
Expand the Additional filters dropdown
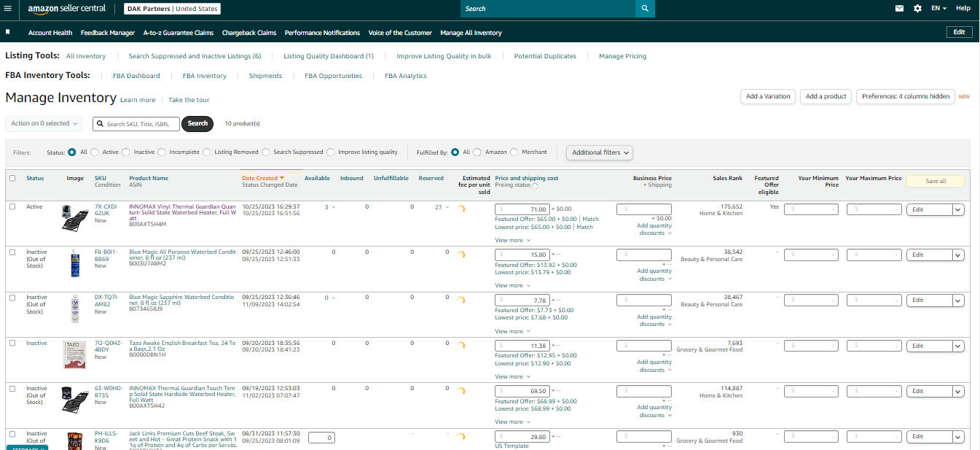point(600,152)
